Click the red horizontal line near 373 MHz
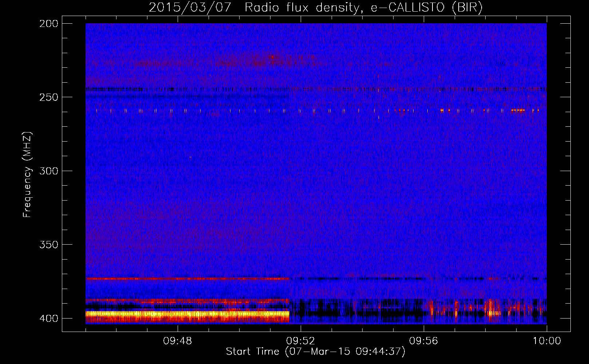 (x=187, y=278)
